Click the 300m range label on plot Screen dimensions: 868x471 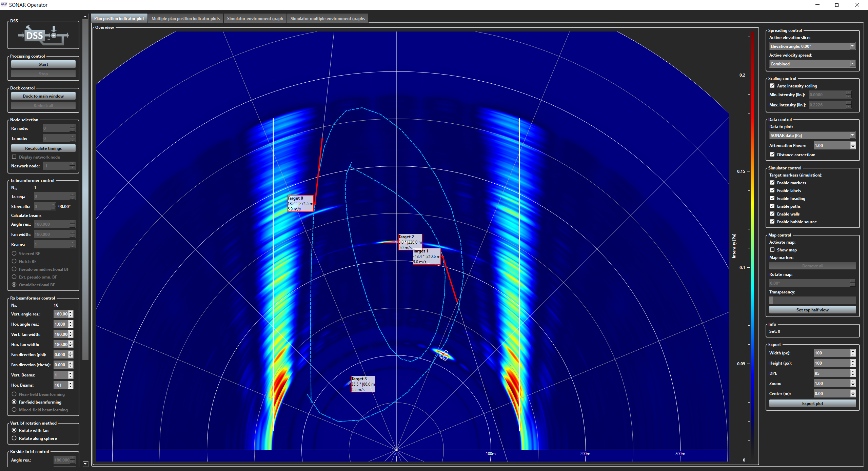[680, 453]
